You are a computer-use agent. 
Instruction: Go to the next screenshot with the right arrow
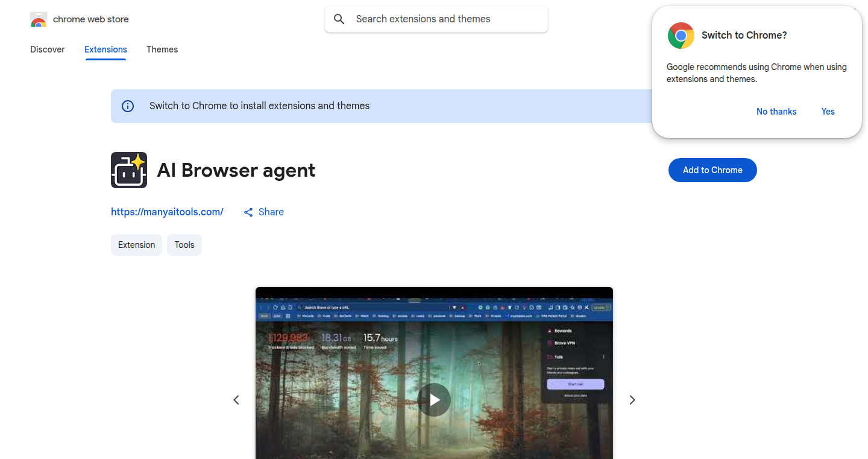(632, 400)
